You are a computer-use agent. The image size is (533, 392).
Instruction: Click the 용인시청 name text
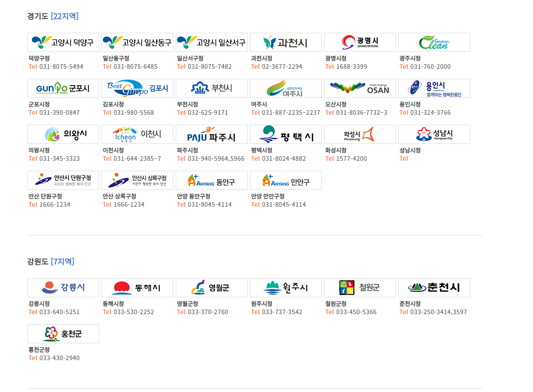pyautogui.click(x=410, y=104)
